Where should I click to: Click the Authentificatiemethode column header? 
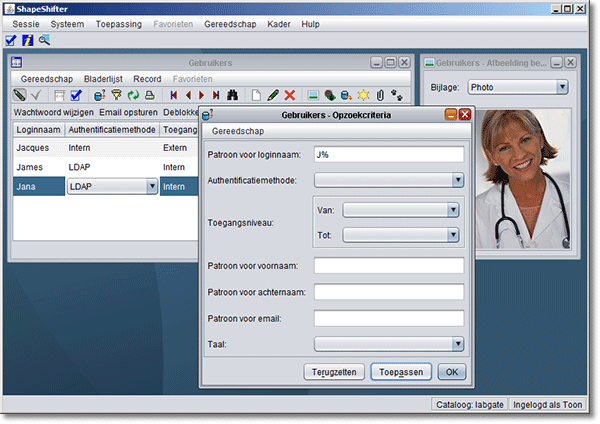point(112,130)
